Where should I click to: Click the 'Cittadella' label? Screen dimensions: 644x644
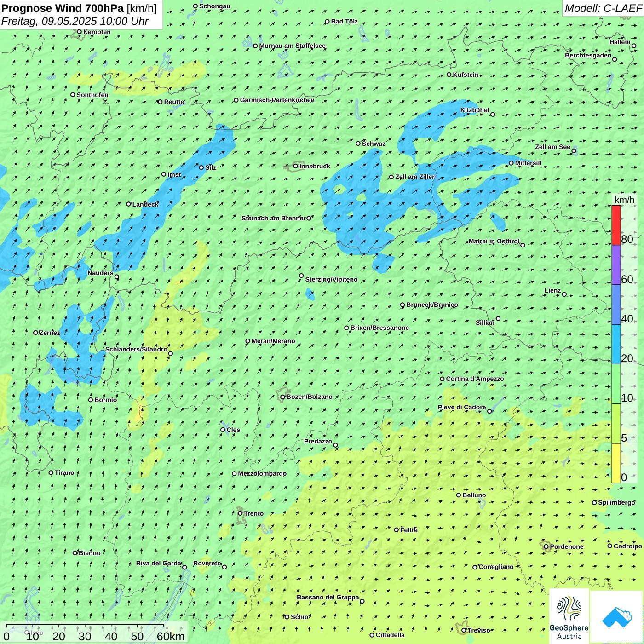tap(391, 635)
